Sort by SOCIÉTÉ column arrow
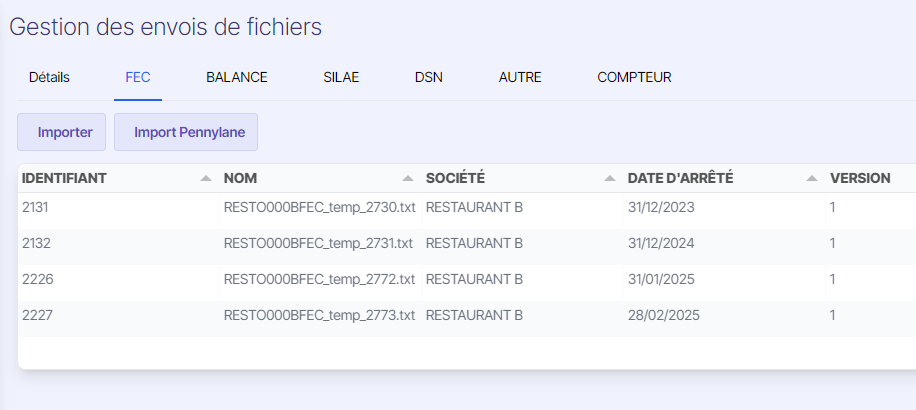Image resolution: width=916 pixels, height=410 pixels. [x=610, y=179]
